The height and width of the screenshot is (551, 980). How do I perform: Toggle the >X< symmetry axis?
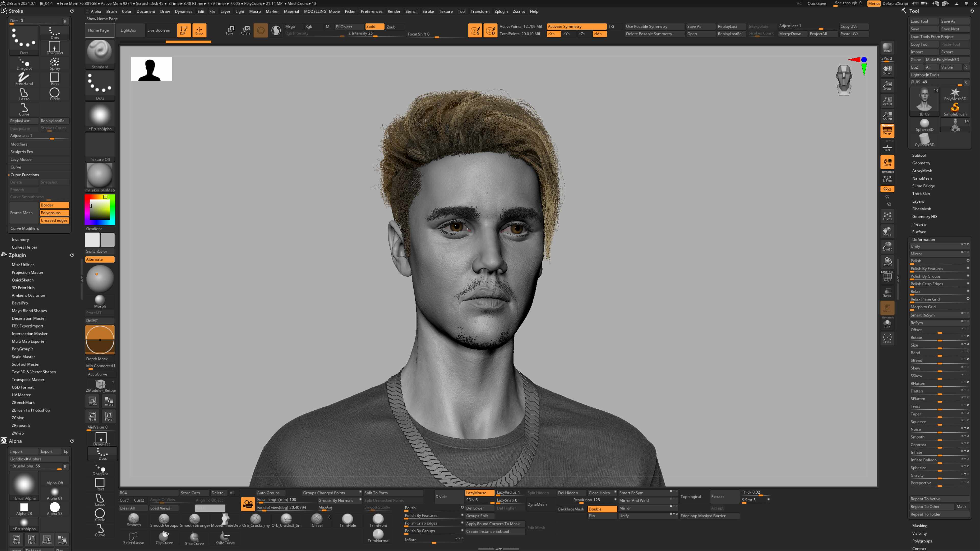553,34
